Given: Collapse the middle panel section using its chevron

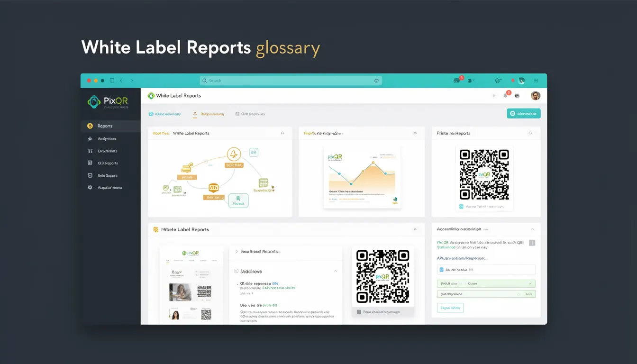Looking at the screenshot, I should (x=336, y=271).
